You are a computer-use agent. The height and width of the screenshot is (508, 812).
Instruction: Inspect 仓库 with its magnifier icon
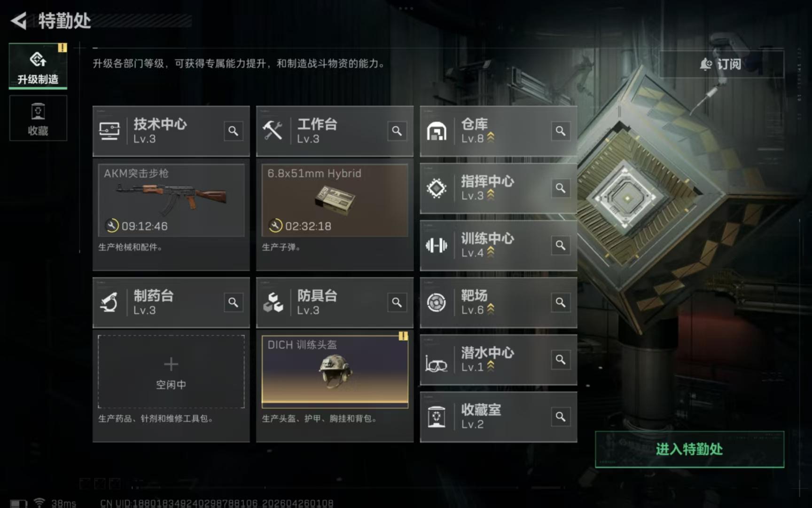coord(560,131)
